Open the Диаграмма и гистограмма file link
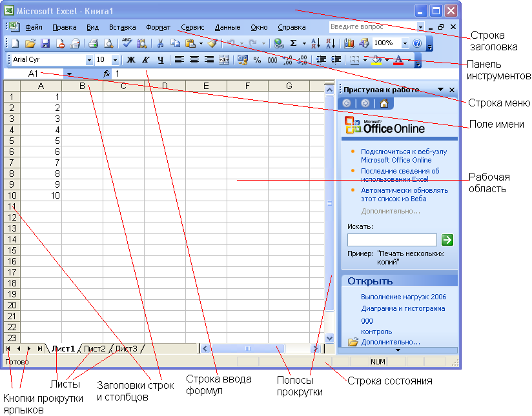Viewport: 532px width, 416px height. (403, 308)
